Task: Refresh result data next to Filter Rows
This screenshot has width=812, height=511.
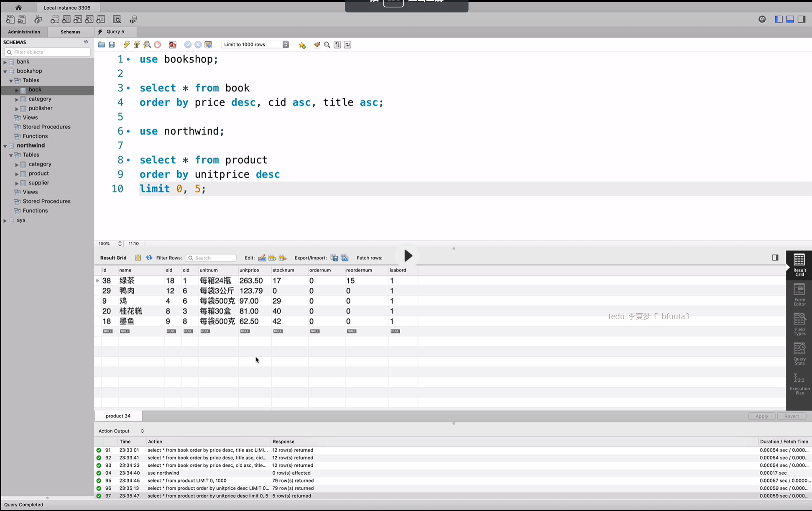Action: 149,258
